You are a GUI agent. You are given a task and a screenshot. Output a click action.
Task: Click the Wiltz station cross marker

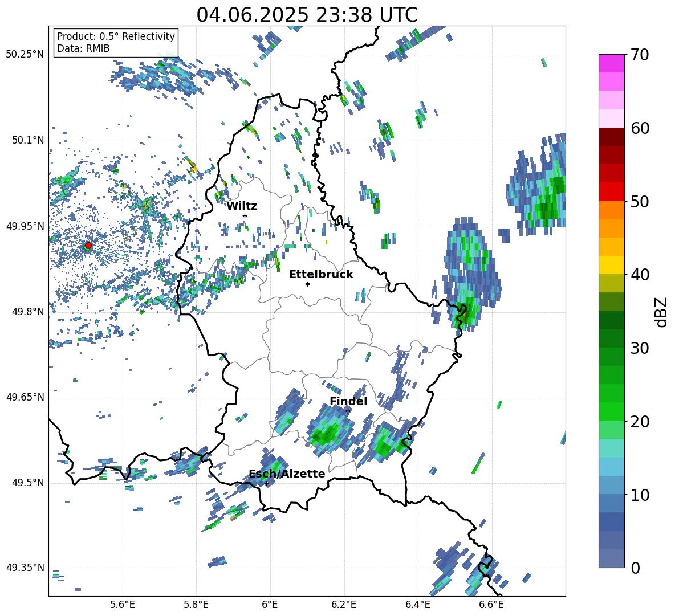point(245,215)
